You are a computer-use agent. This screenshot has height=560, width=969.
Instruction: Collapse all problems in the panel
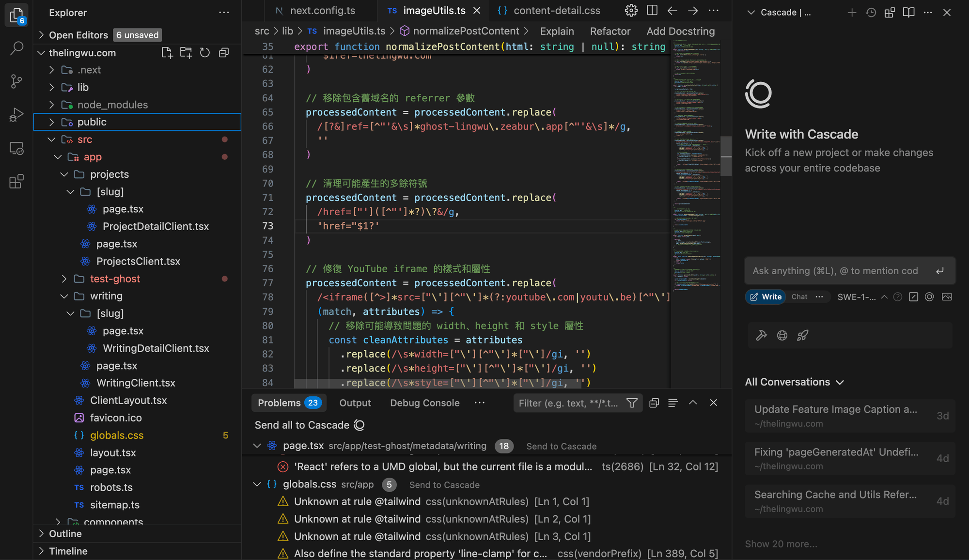tap(654, 403)
